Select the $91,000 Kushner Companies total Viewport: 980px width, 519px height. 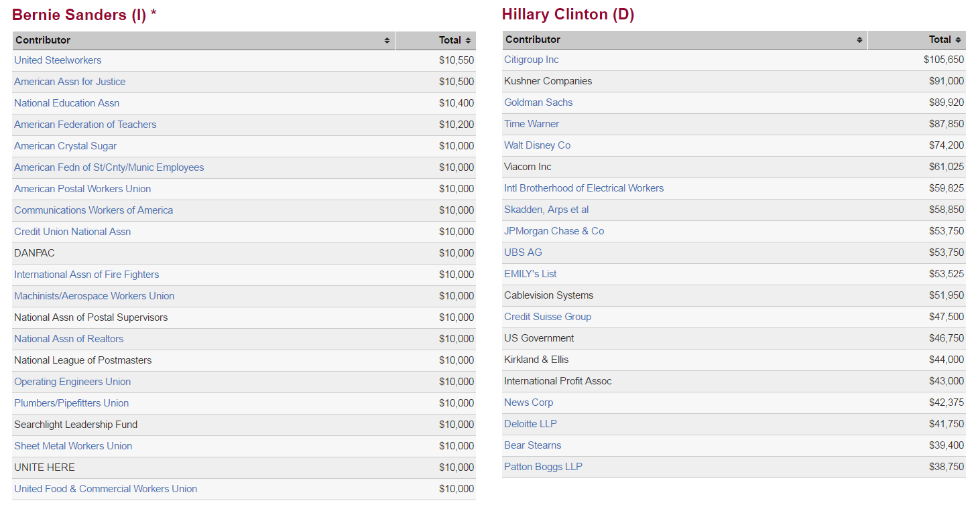click(x=946, y=81)
